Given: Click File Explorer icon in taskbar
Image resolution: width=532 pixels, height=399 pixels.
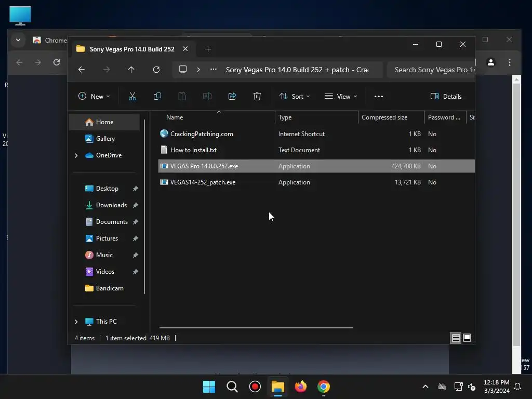Looking at the screenshot, I should point(278,387).
